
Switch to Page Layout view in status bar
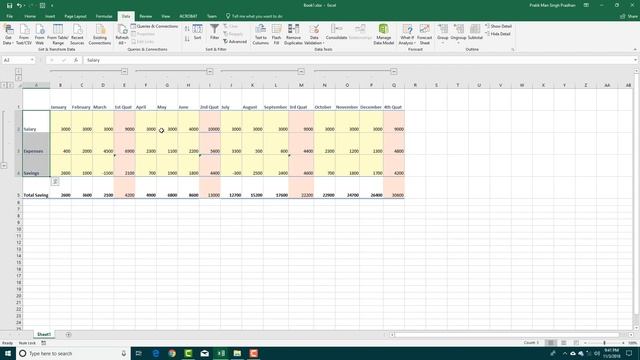[564, 343]
